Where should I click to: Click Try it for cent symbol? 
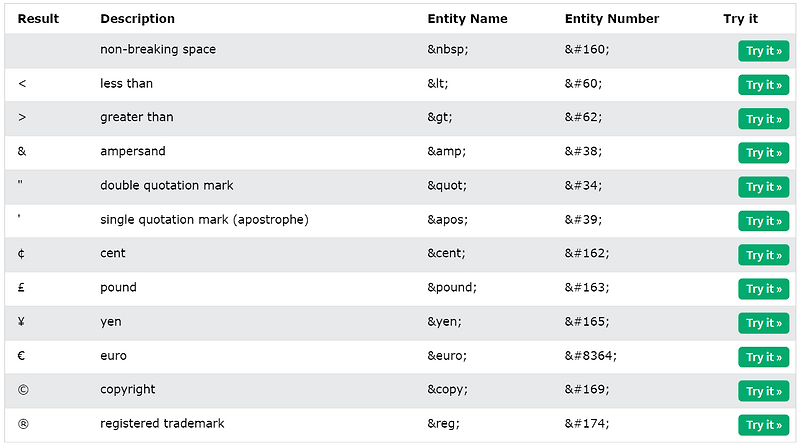point(763,255)
